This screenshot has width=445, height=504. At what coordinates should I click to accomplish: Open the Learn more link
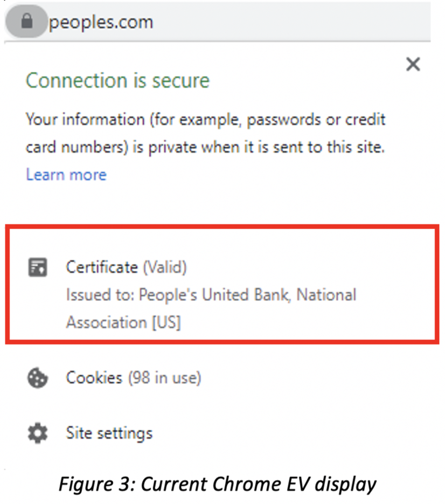66,174
